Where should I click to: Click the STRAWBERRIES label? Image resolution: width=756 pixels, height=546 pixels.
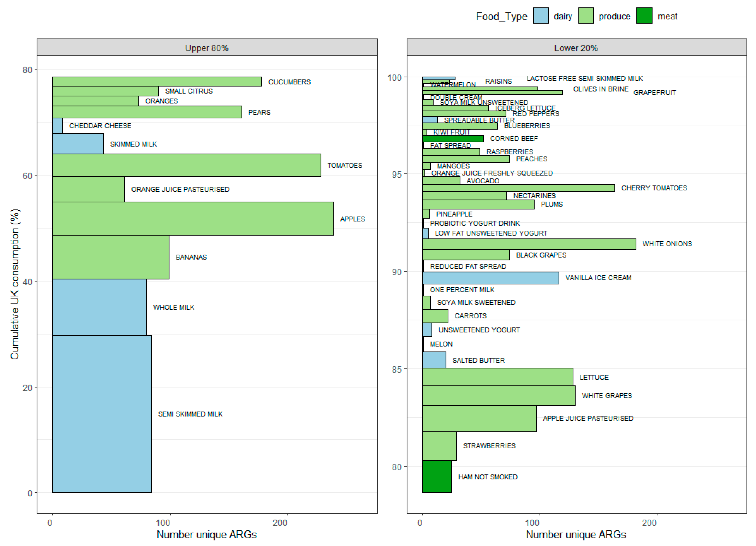pyautogui.click(x=489, y=446)
